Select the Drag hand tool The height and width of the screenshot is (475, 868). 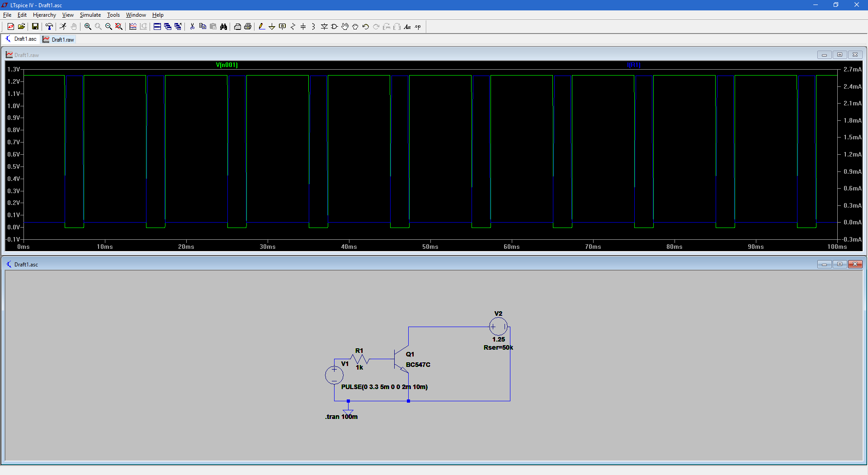[355, 27]
